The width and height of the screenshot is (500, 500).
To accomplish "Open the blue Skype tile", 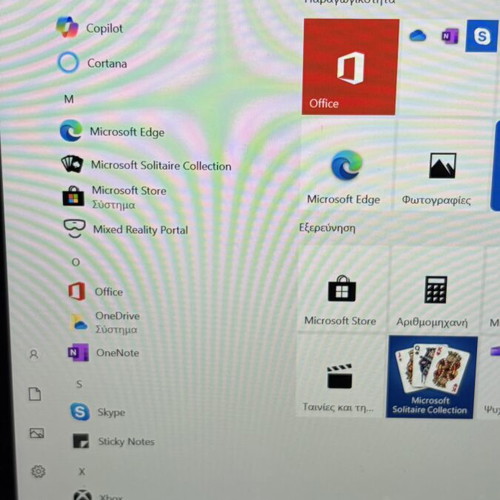I will point(481,36).
